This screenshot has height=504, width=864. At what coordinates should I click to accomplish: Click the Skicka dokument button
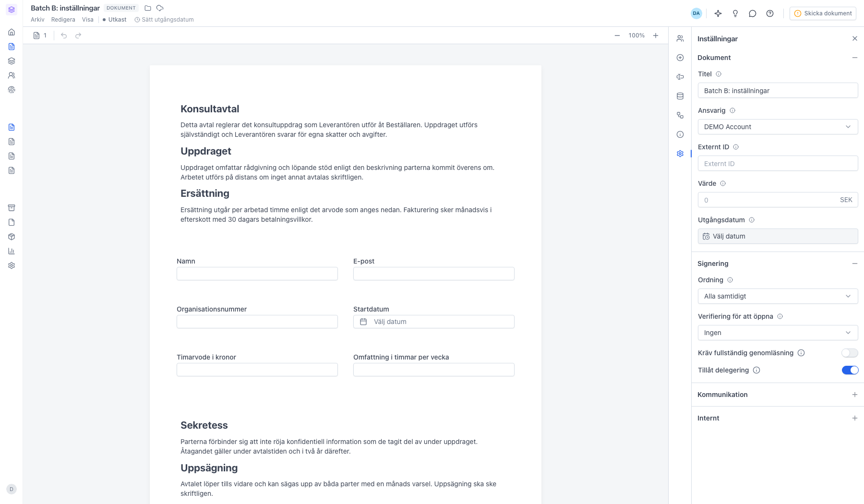823,13
